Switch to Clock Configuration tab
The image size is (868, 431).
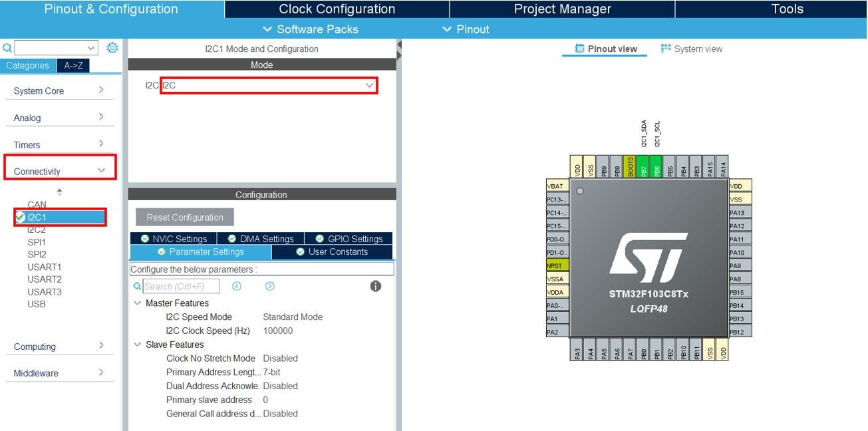coord(337,9)
